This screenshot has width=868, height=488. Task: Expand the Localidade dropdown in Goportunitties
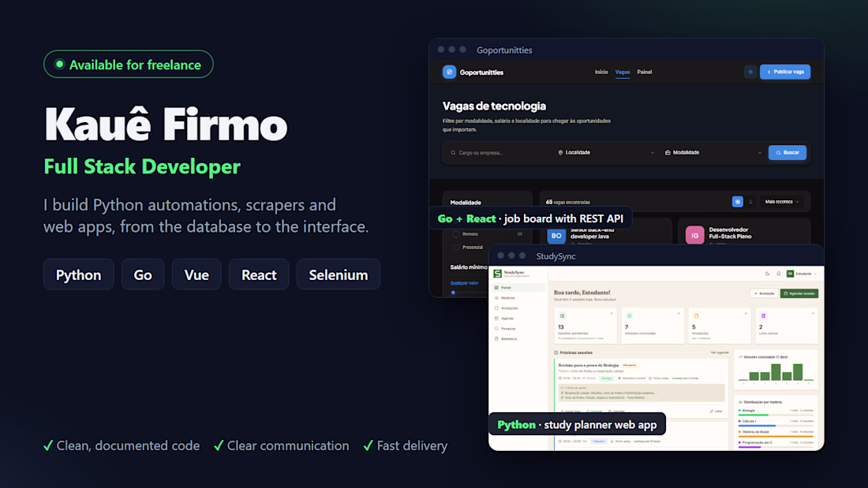point(605,153)
